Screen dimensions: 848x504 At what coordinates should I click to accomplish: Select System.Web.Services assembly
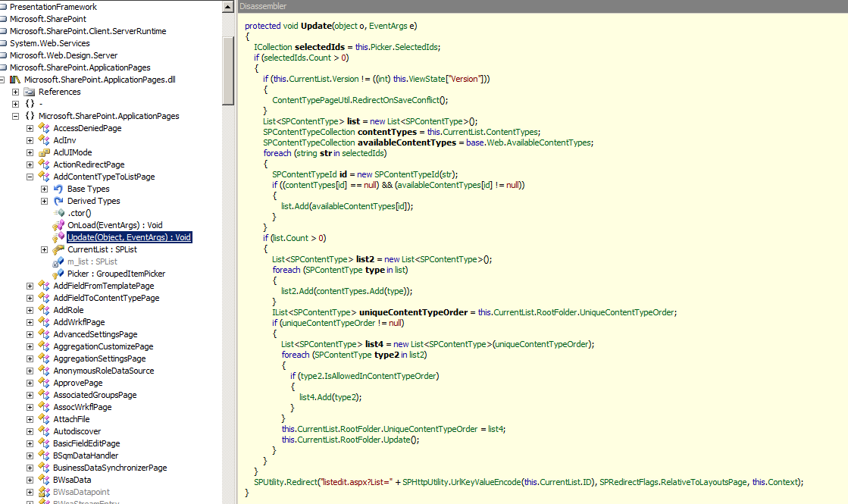pyautogui.click(x=50, y=43)
